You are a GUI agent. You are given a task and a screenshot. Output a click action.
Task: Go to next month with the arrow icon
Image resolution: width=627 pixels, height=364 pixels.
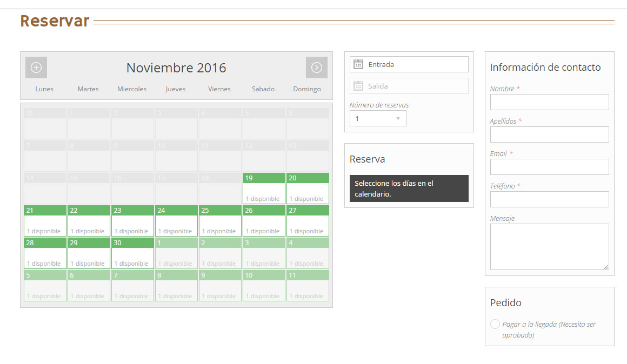[x=317, y=68]
